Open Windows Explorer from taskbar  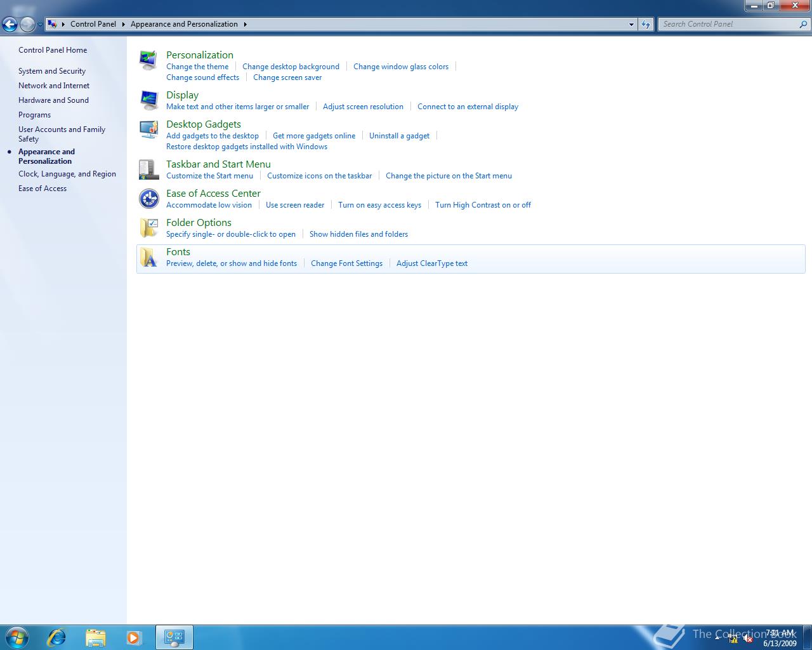[x=95, y=637]
